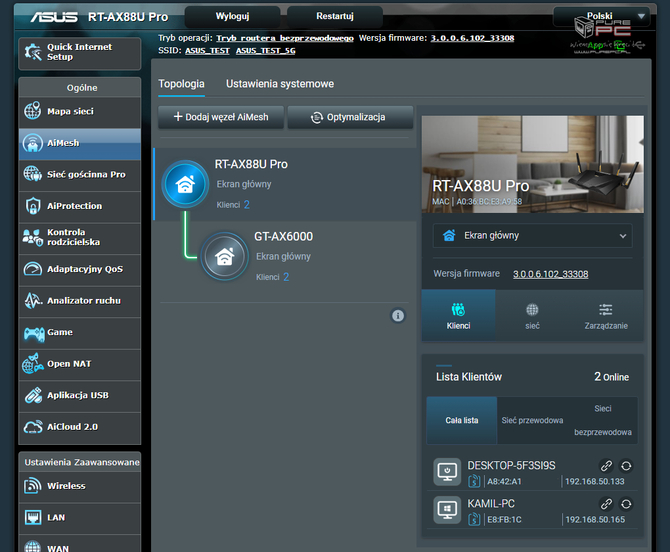Click connection-type icon beside E8:FB:1C
670x552 pixels.
pyautogui.click(x=474, y=520)
